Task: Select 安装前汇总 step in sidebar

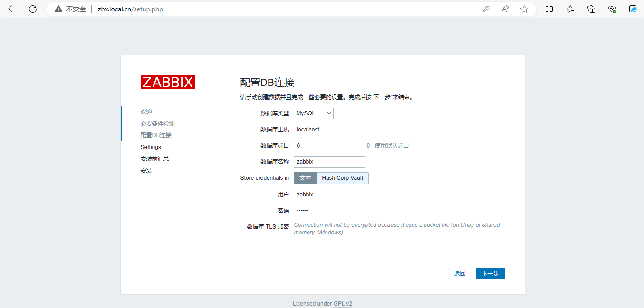Action: [x=154, y=159]
